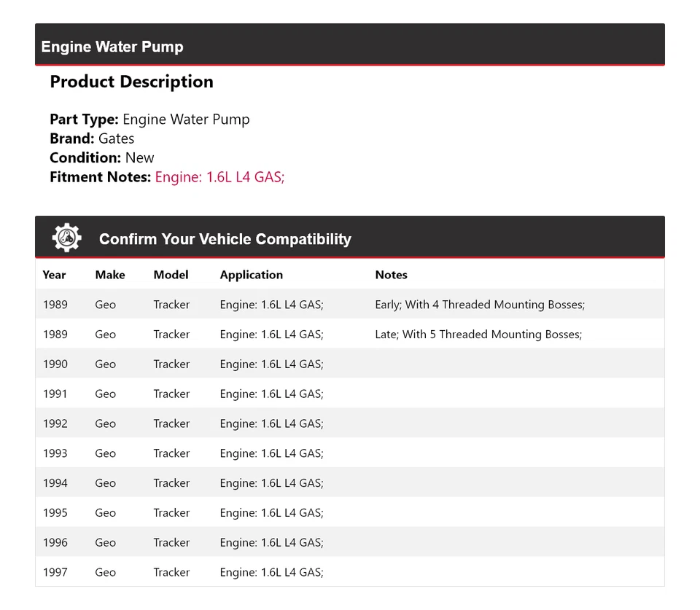The width and height of the screenshot is (700, 610).
Task: Click the Product Description heading
Action: (x=131, y=82)
